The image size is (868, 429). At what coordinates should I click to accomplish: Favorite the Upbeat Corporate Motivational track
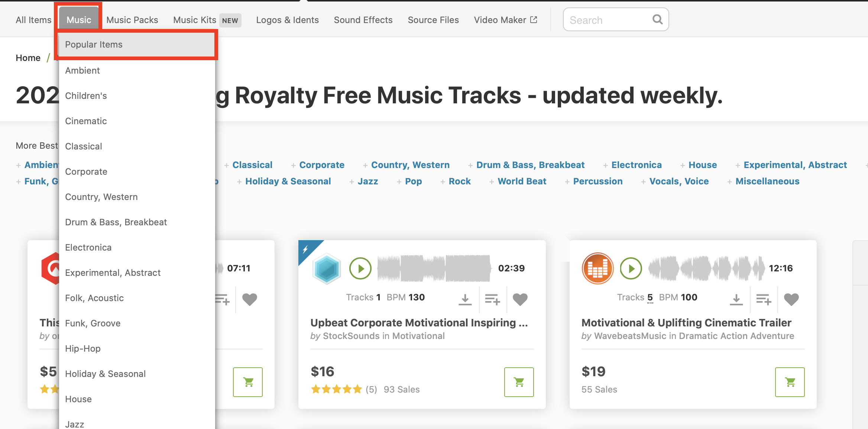pos(520,299)
